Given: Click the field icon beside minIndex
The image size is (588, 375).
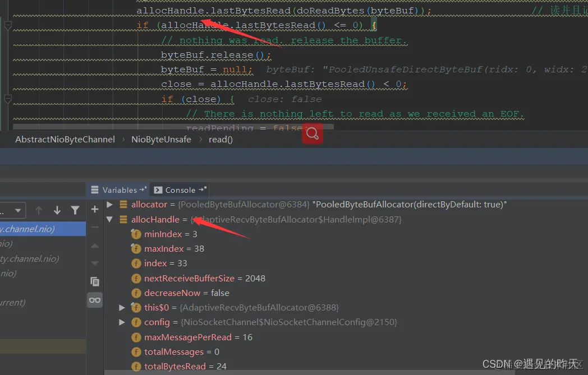Looking at the screenshot, I should pos(136,234).
